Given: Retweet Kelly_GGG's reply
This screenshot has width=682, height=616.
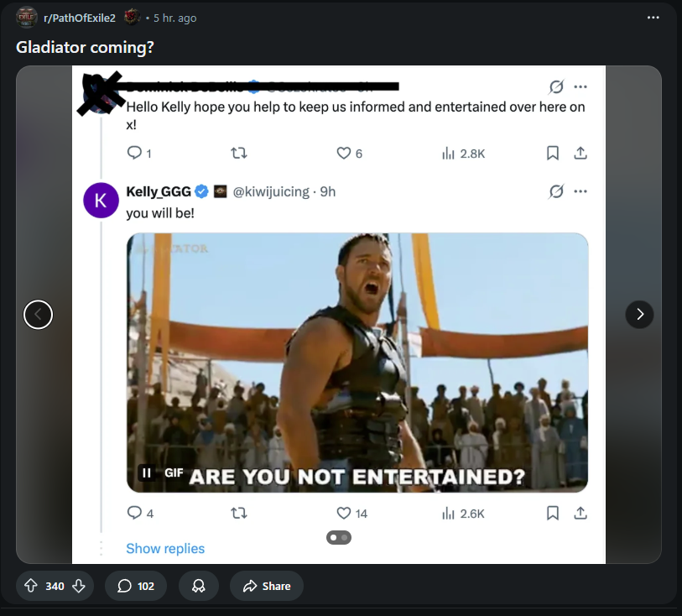Looking at the screenshot, I should tap(239, 514).
